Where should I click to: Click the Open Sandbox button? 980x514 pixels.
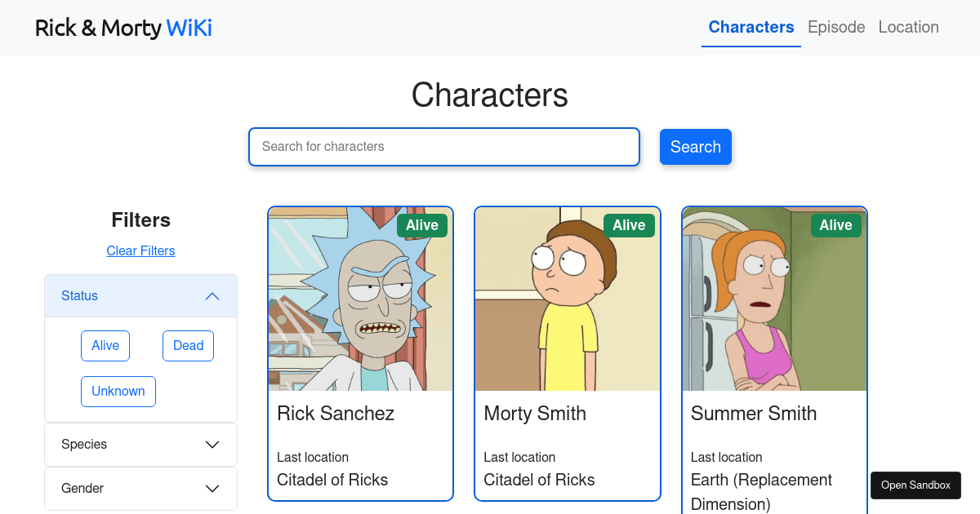[x=915, y=485]
